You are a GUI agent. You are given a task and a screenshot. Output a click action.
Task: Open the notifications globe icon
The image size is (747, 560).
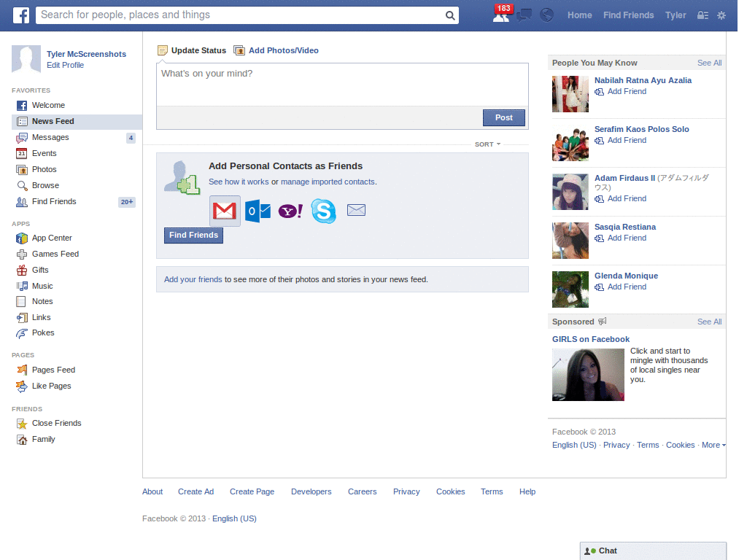tap(546, 15)
